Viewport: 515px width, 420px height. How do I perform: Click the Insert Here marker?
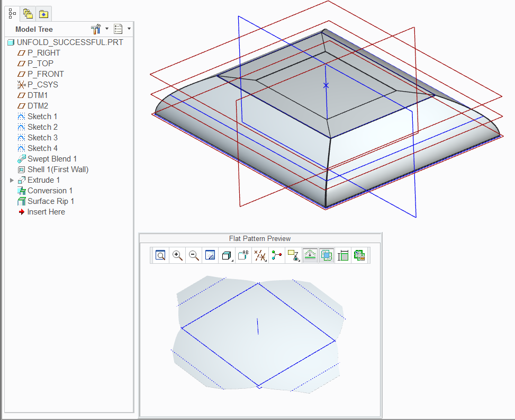41,212
